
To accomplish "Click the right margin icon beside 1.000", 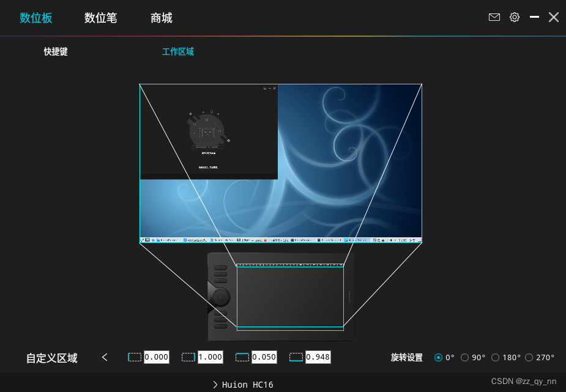I will click(x=188, y=357).
